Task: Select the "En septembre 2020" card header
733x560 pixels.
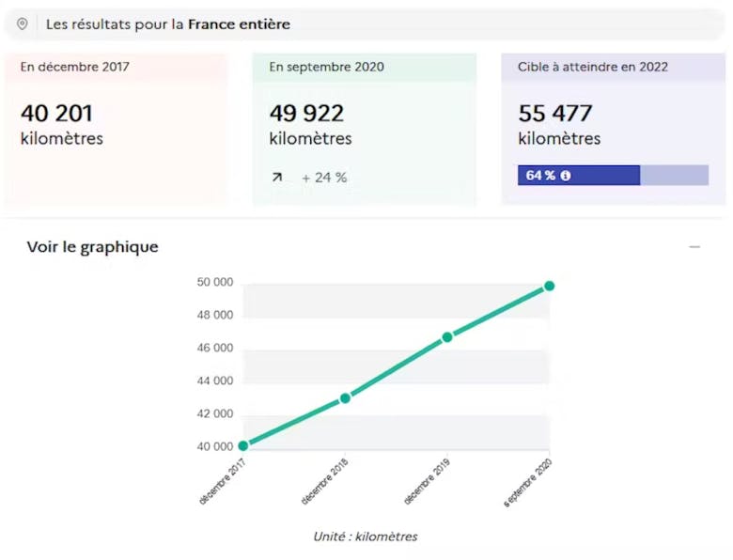Action: tap(326, 67)
